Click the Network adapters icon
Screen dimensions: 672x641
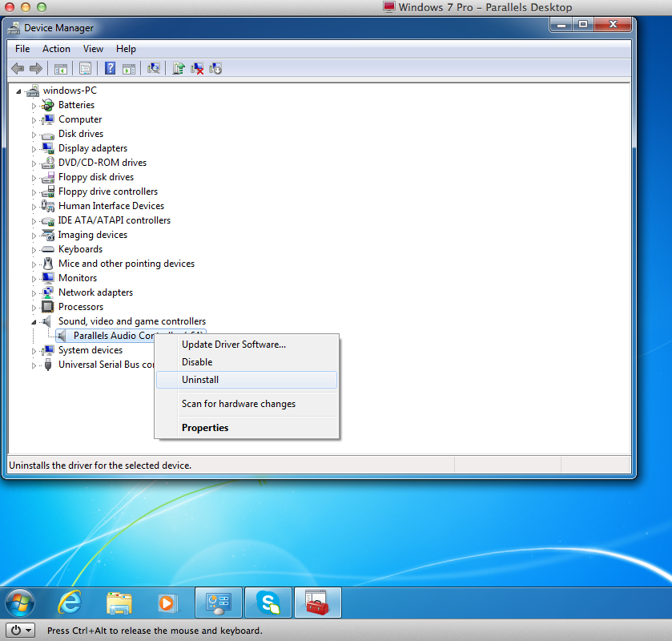coord(48,292)
